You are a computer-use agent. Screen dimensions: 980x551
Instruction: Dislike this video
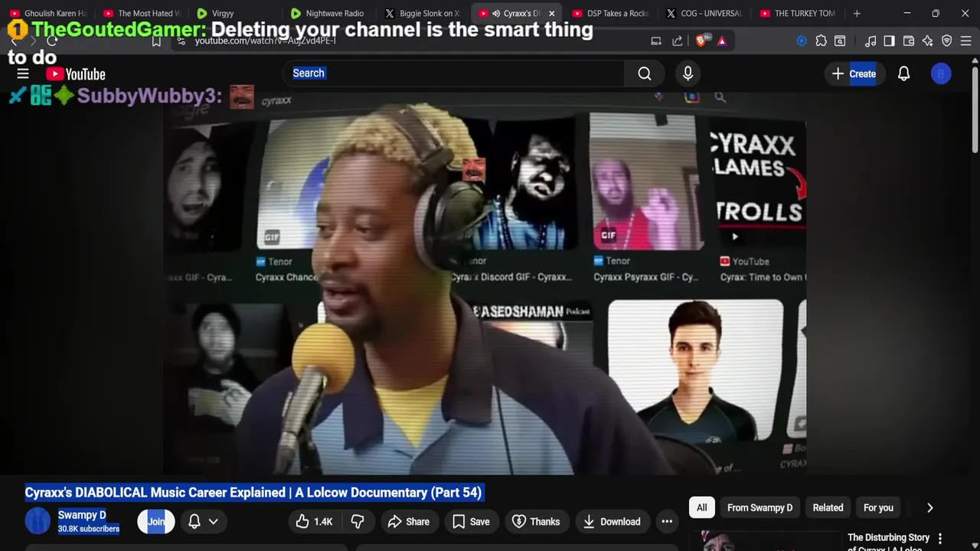coord(357,521)
